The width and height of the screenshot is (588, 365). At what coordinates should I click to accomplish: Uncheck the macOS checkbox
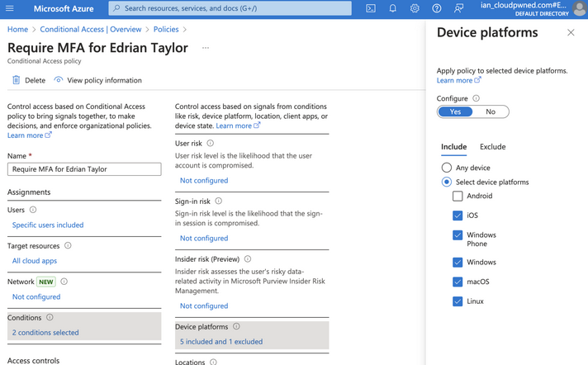point(458,282)
